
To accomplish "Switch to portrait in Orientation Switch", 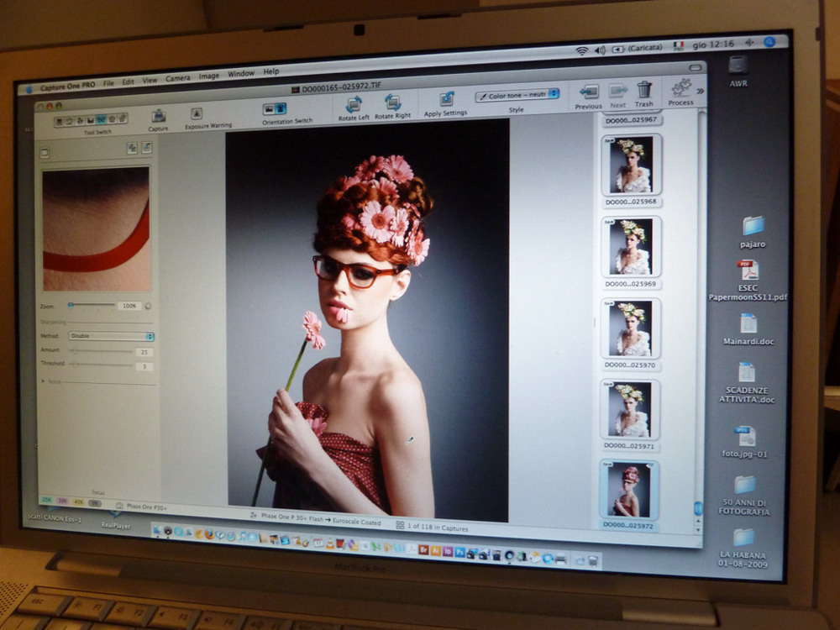I will click(x=281, y=108).
